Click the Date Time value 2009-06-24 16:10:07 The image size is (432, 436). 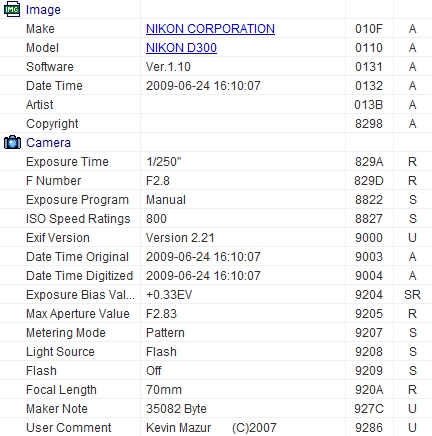pos(203,86)
